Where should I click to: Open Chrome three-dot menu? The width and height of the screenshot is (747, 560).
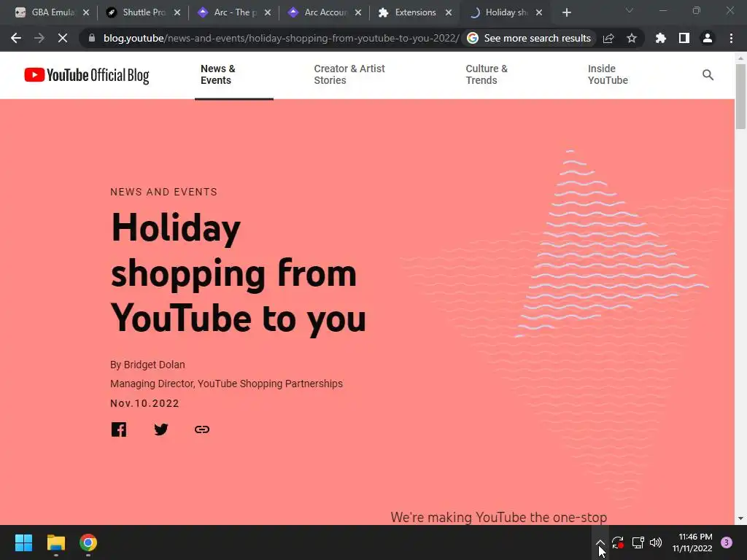(x=731, y=38)
